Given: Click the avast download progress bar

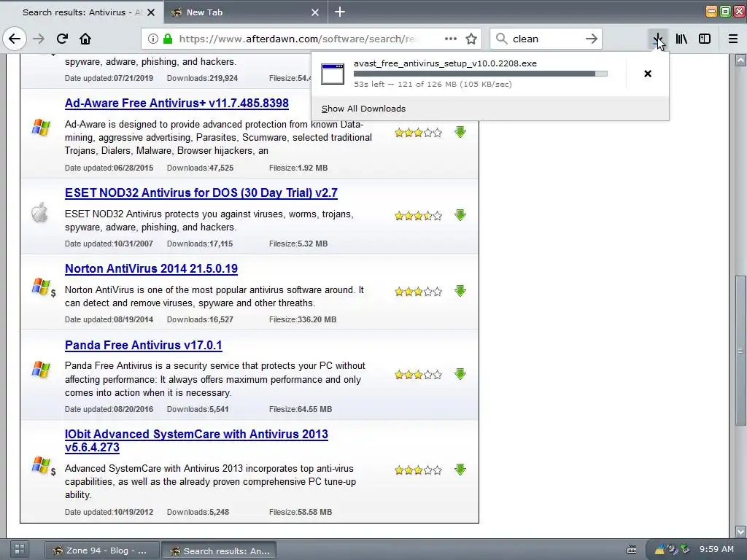Looking at the screenshot, I should coord(480,74).
